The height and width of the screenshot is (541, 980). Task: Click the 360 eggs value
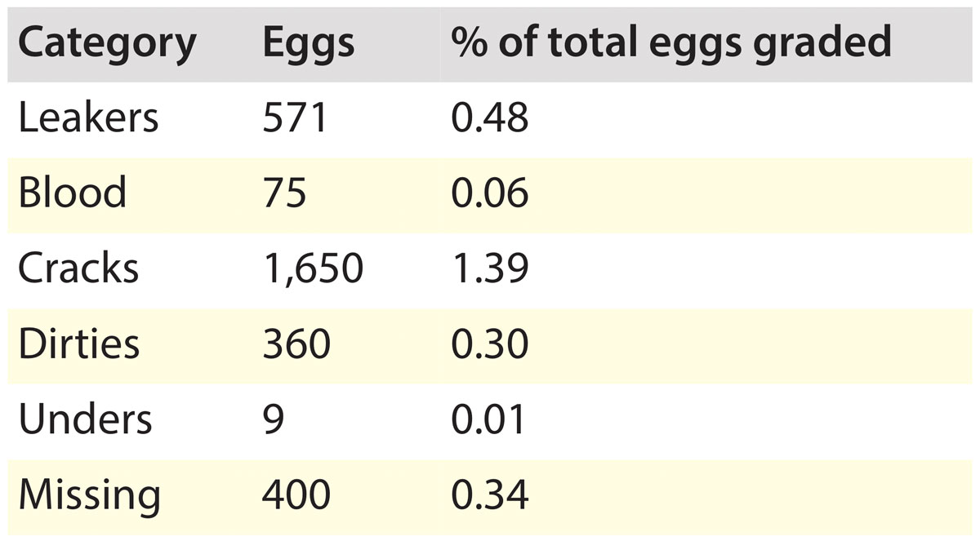[x=296, y=344]
